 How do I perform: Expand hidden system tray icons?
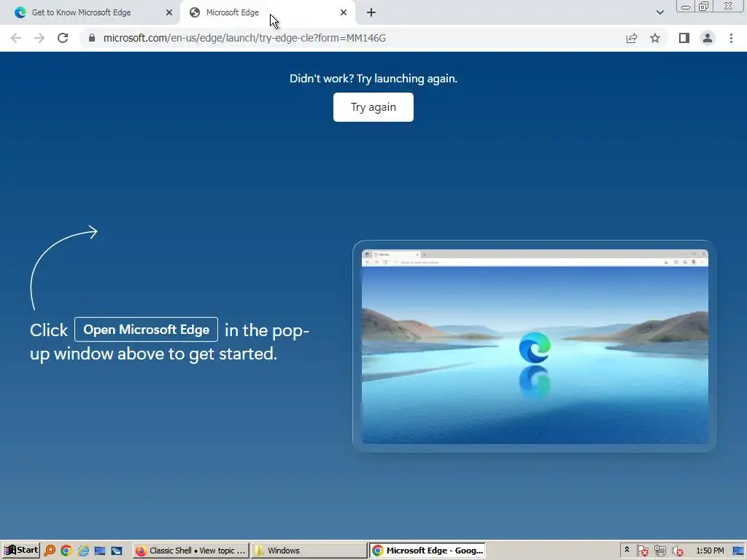point(627,550)
